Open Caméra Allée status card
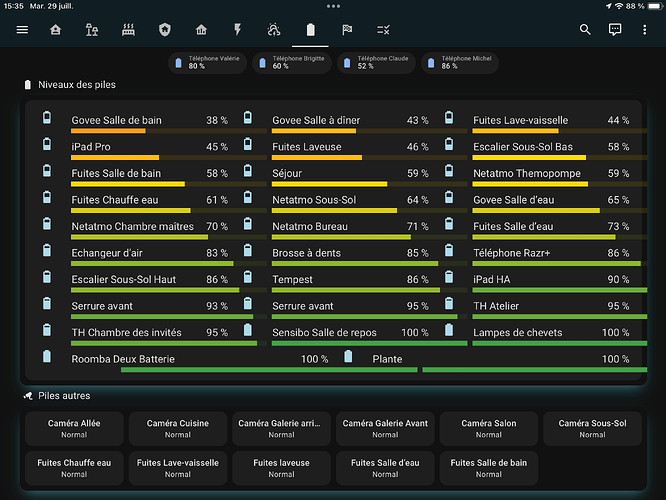Image resolution: width=666 pixels, height=500 pixels. coord(74,428)
